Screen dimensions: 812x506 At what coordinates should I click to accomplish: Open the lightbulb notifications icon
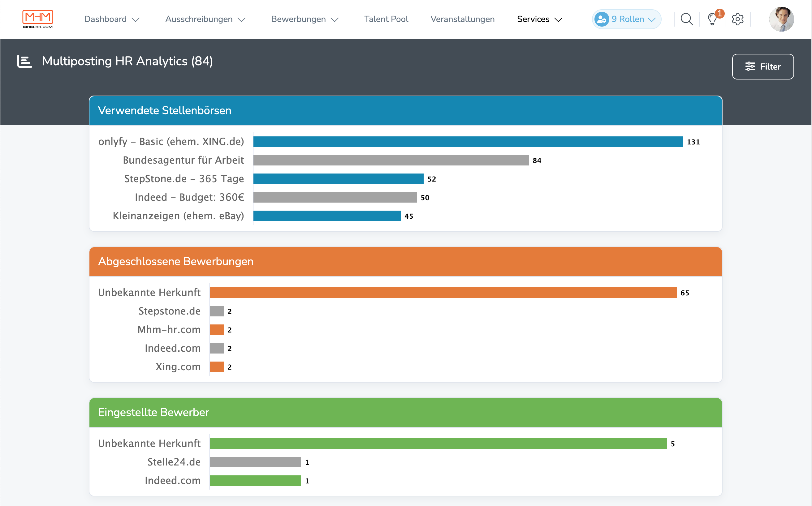pos(712,19)
